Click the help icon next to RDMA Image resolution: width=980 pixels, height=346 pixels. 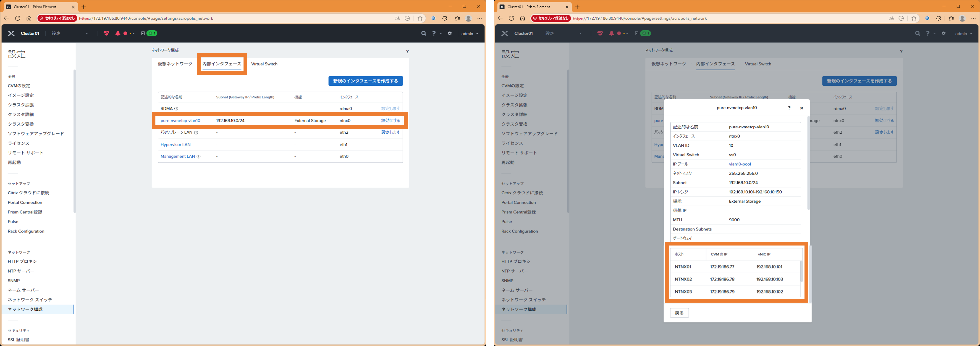pos(176,109)
